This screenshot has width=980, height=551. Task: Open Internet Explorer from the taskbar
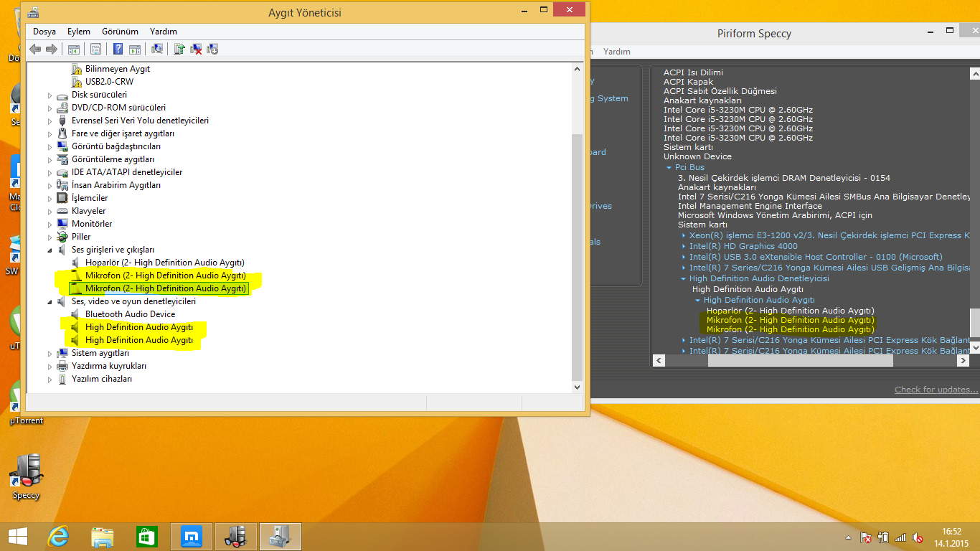pyautogui.click(x=58, y=536)
